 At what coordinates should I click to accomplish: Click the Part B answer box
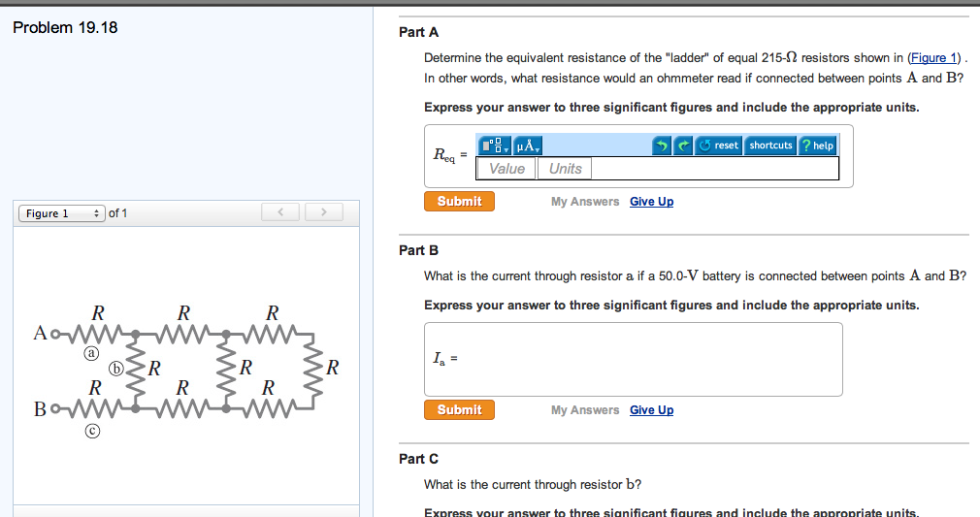point(633,359)
